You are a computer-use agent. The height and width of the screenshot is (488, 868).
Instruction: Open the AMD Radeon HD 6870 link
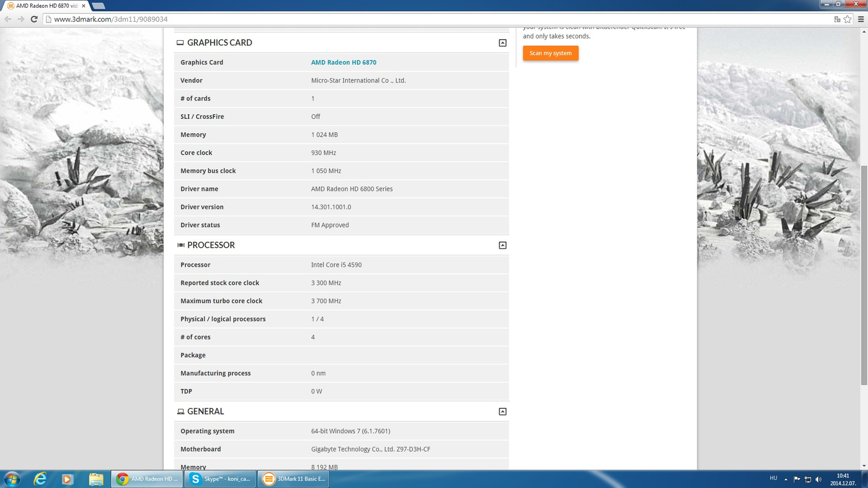pyautogui.click(x=343, y=62)
